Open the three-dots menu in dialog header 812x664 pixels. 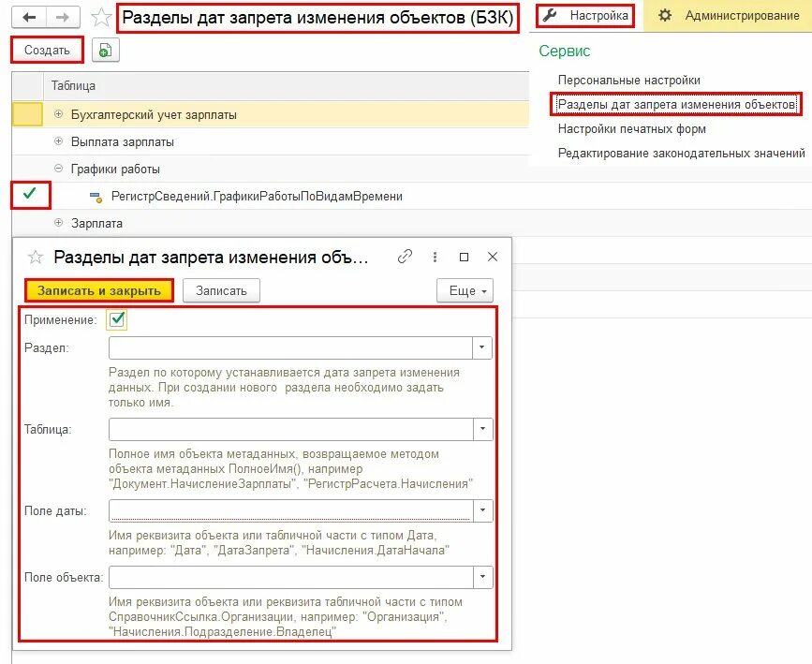435,257
